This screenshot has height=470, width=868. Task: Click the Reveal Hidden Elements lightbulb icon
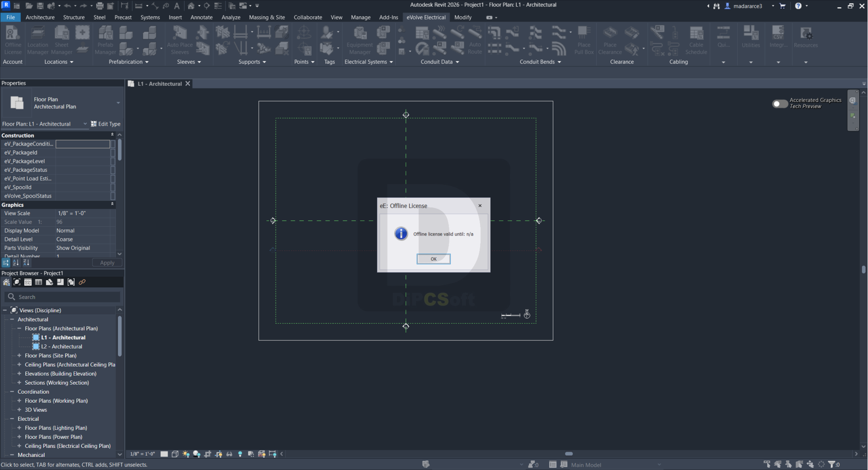pos(240,454)
